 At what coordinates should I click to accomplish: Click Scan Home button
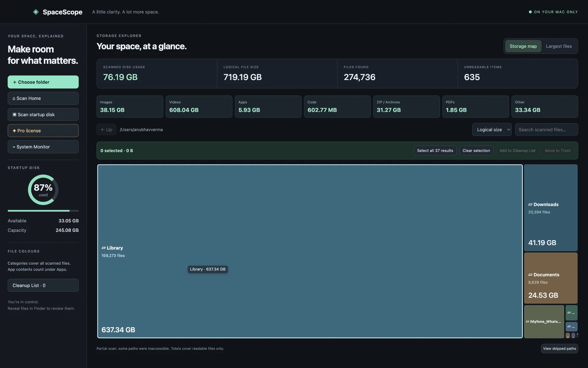(x=43, y=98)
